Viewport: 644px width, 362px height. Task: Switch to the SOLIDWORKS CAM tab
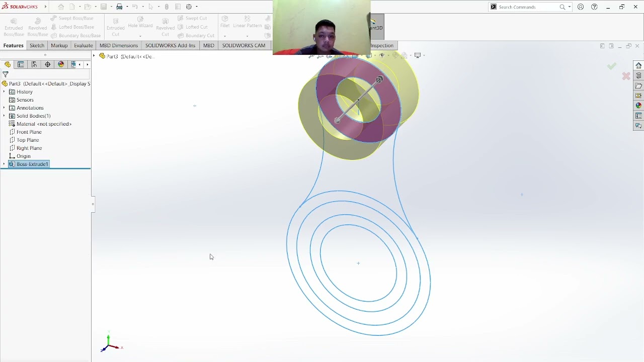click(244, 45)
